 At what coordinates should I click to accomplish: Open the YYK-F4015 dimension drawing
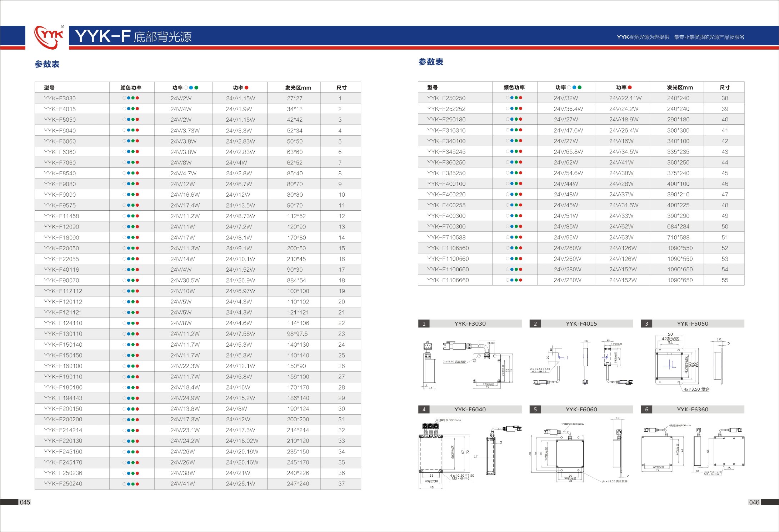point(581,362)
